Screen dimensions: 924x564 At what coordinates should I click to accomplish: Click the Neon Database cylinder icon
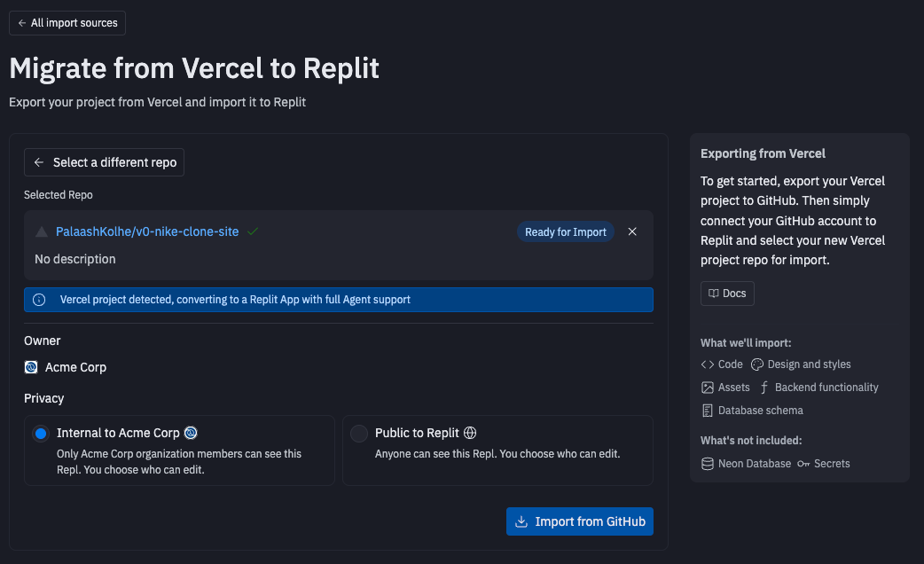(708, 464)
